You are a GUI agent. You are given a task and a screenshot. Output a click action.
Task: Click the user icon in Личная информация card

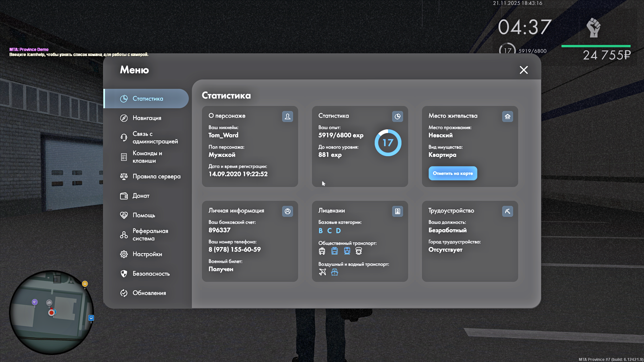point(287,211)
